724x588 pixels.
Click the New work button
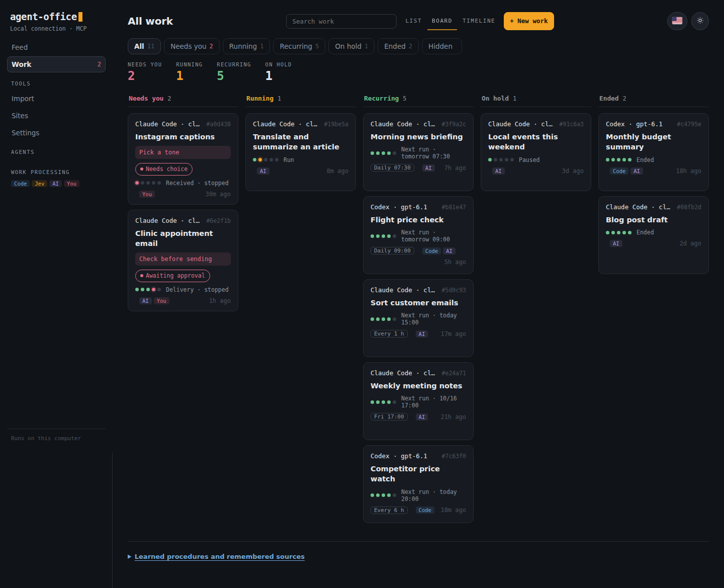click(x=529, y=21)
